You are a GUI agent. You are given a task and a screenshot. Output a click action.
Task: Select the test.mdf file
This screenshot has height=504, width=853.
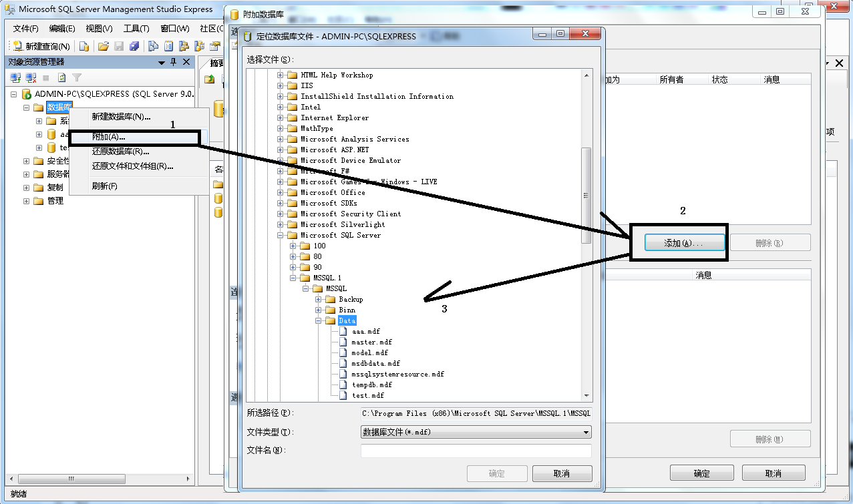(x=367, y=395)
